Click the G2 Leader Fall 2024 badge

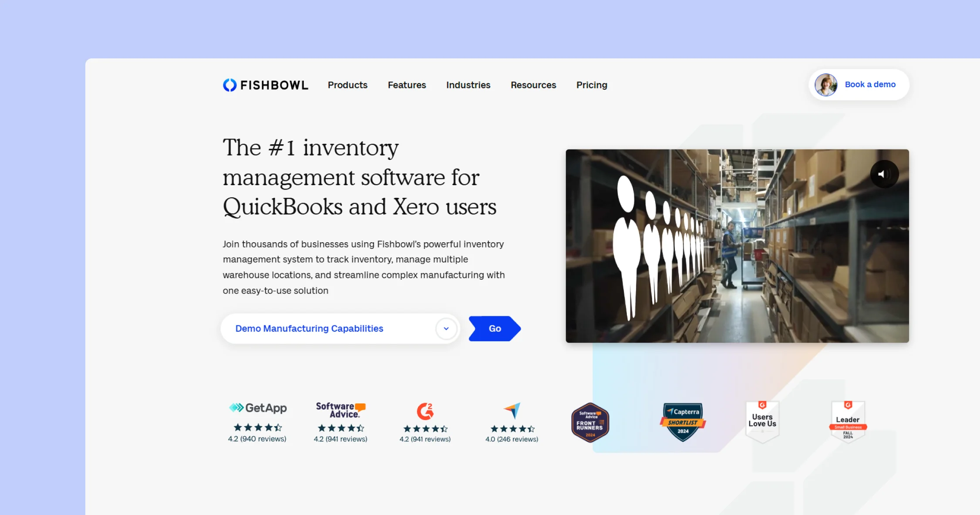click(848, 422)
